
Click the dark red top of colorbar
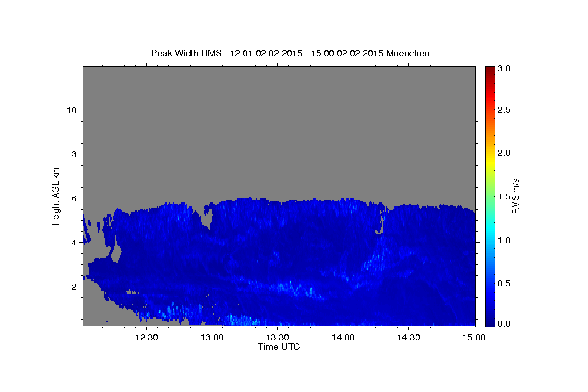(x=490, y=70)
